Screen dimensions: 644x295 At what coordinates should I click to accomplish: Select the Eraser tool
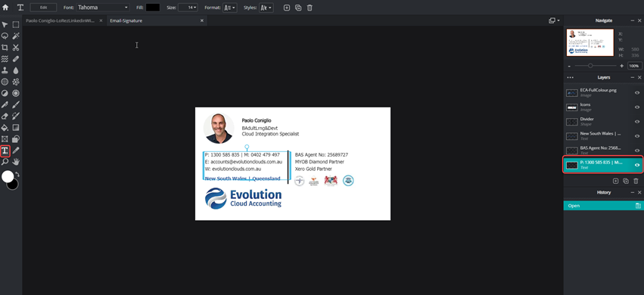(5, 116)
